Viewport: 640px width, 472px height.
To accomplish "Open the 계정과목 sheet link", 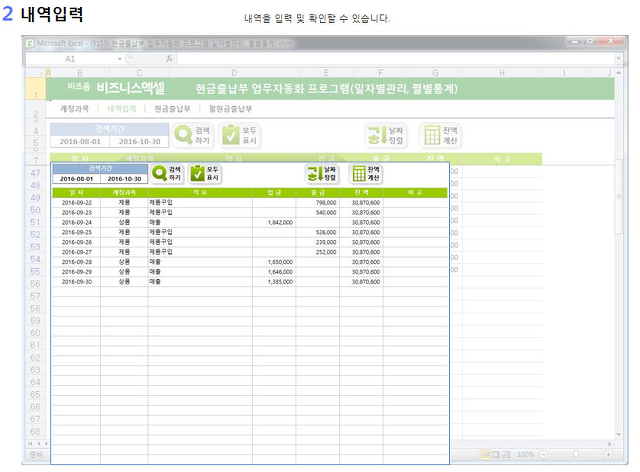I will [x=74, y=109].
